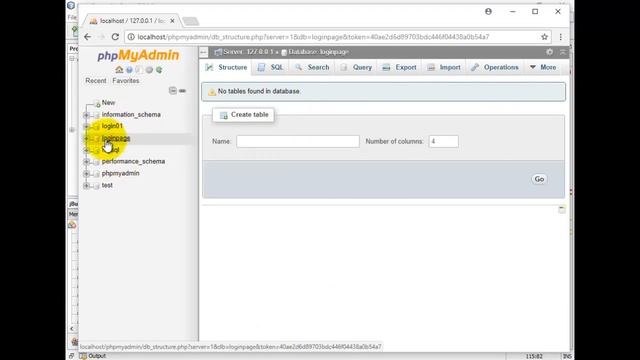Open Chrome three-dot menu

click(561, 37)
